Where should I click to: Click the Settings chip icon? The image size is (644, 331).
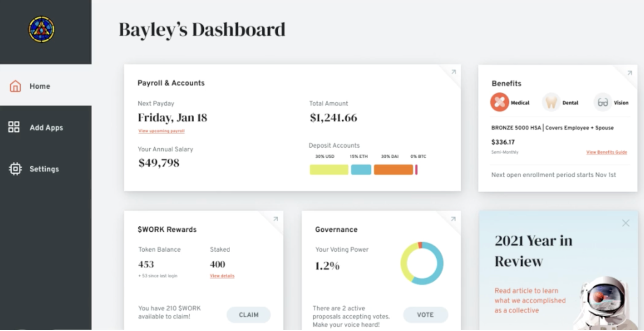coord(15,169)
